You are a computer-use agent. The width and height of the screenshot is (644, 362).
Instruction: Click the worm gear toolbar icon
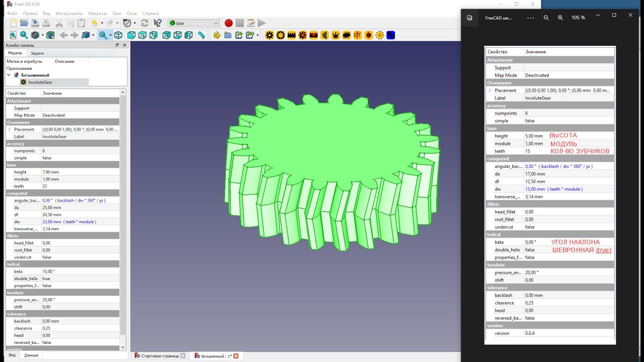pyautogui.click(x=347, y=35)
